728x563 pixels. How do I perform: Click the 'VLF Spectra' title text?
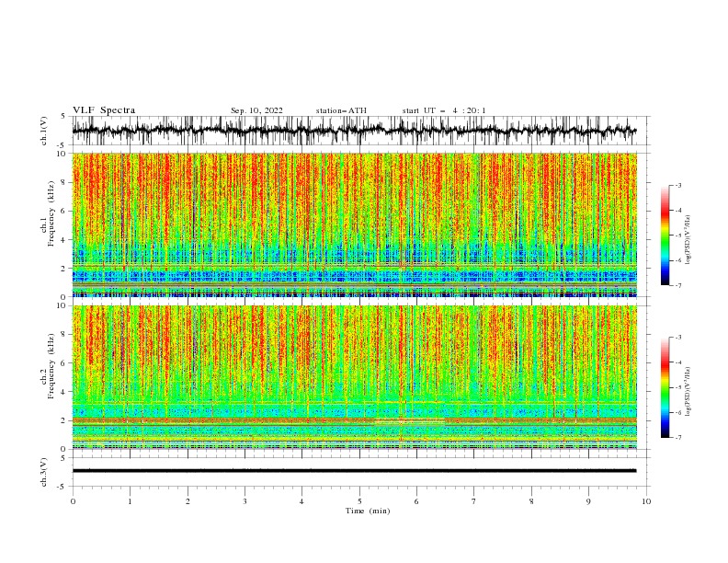tap(104, 110)
